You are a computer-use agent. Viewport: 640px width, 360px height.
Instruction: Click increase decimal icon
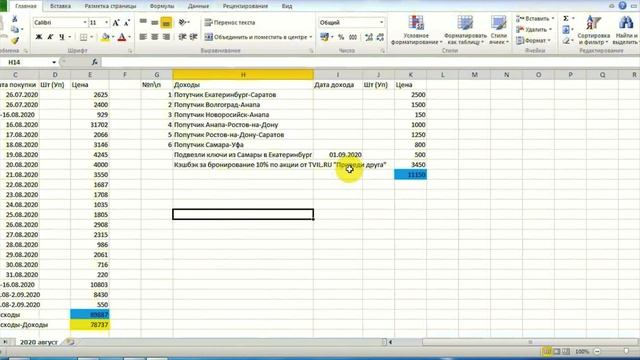tap(369, 37)
